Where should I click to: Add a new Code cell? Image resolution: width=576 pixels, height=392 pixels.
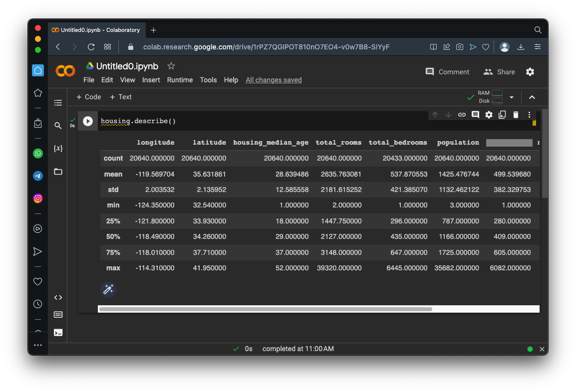88,97
